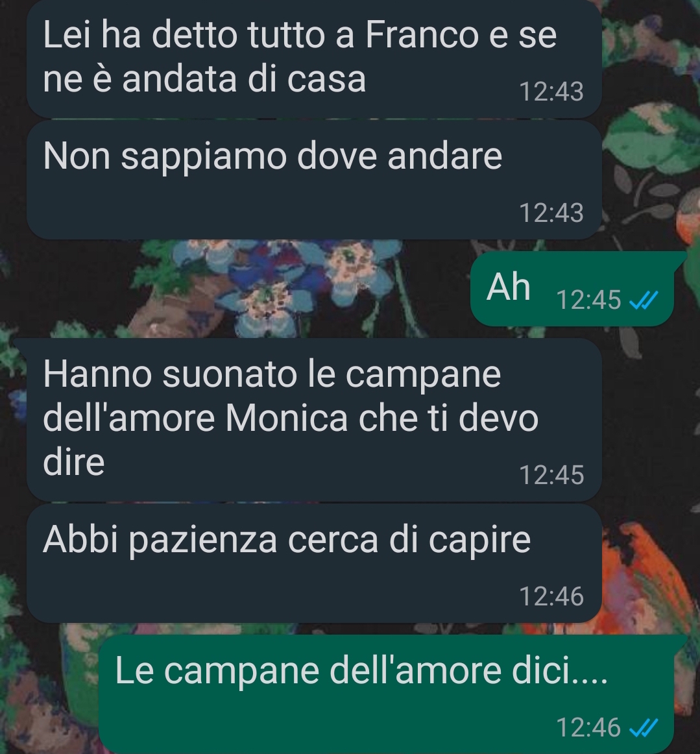This screenshot has height=754, width=700.
Task: Tap the 12:46 timestamp on the last sent message
Action: (x=588, y=727)
